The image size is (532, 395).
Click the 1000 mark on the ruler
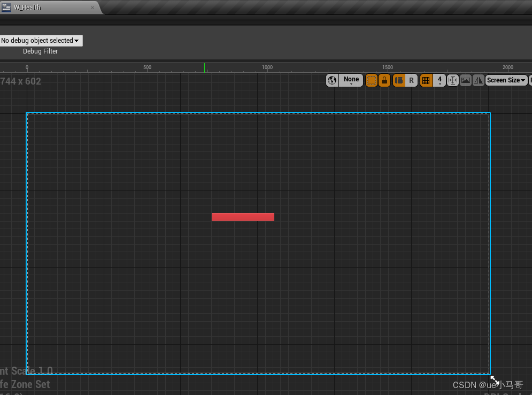coord(267,67)
